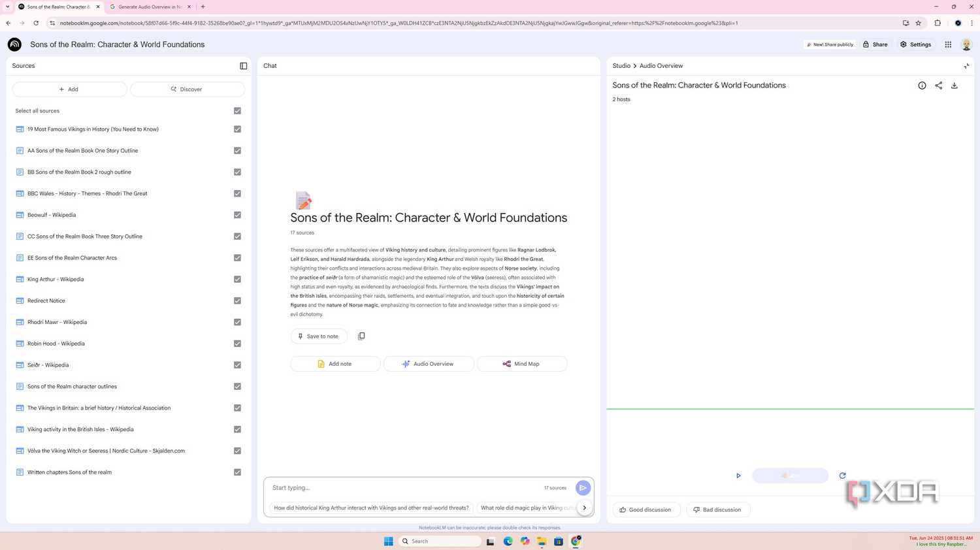Click the Add source button
The height and width of the screenshot is (550, 980).
click(69, 89)
